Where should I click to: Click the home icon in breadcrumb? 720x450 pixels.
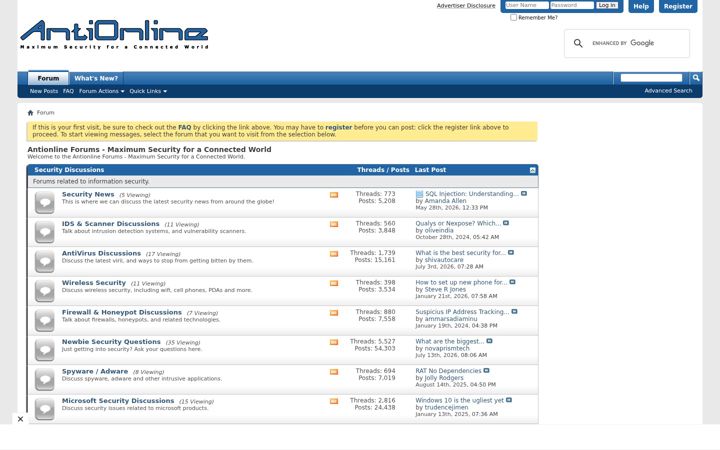click(x=30, y=112)
